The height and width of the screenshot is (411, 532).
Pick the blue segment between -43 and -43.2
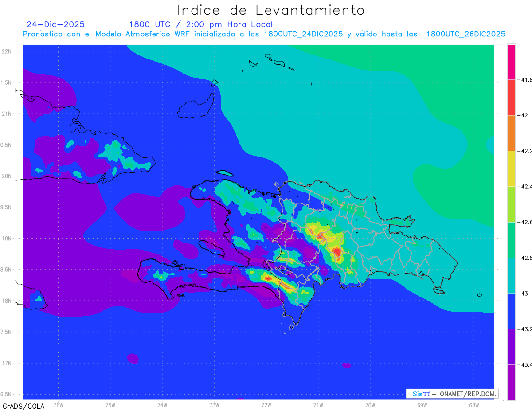coord(511,311)
